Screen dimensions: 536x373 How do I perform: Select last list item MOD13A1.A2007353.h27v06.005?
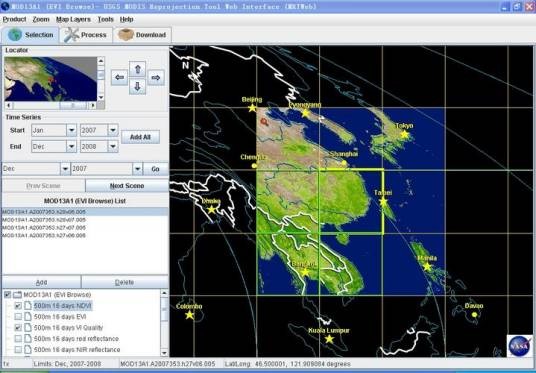coord(85,236)
